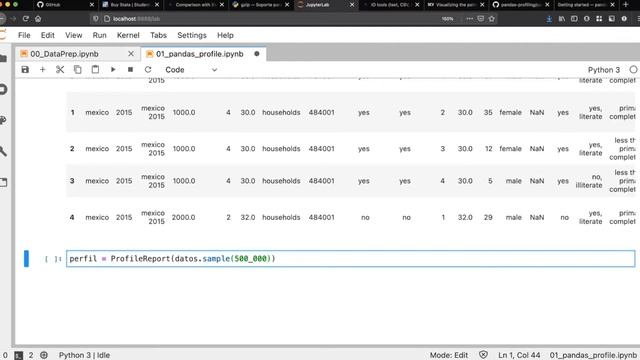Open the command palette sidebar icon
The height and width of the screenshot is (360, 640).
point(3,120)
